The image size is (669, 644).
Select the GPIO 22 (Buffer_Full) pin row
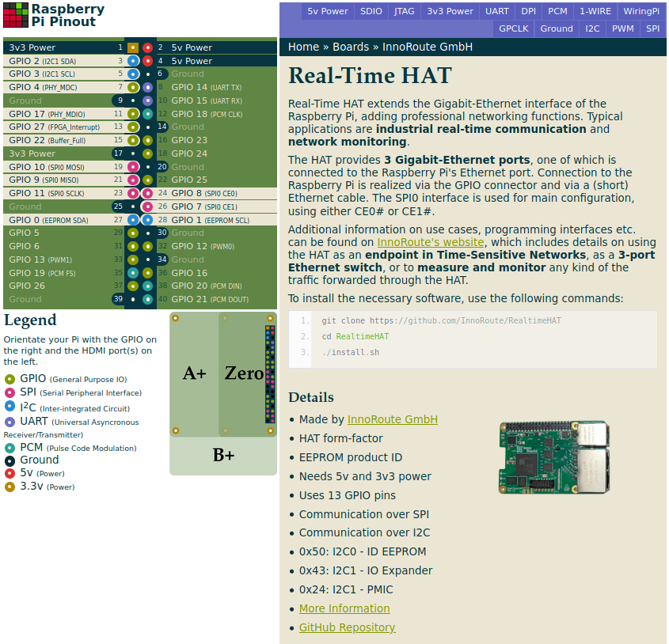point(64,140)
